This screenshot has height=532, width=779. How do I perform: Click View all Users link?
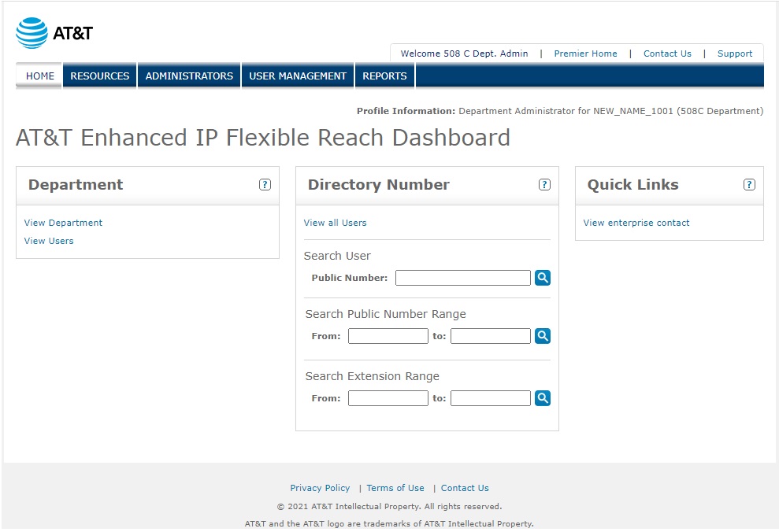pyautogui.click(x=335, y=223)
